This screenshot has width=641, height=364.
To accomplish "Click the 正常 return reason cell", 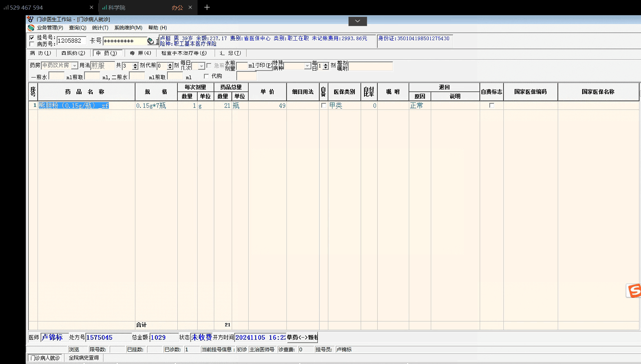I will click(420, 106).
